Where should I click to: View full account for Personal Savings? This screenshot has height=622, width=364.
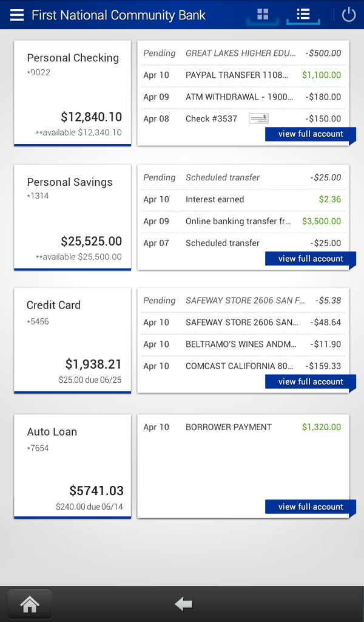coord(311,258)
